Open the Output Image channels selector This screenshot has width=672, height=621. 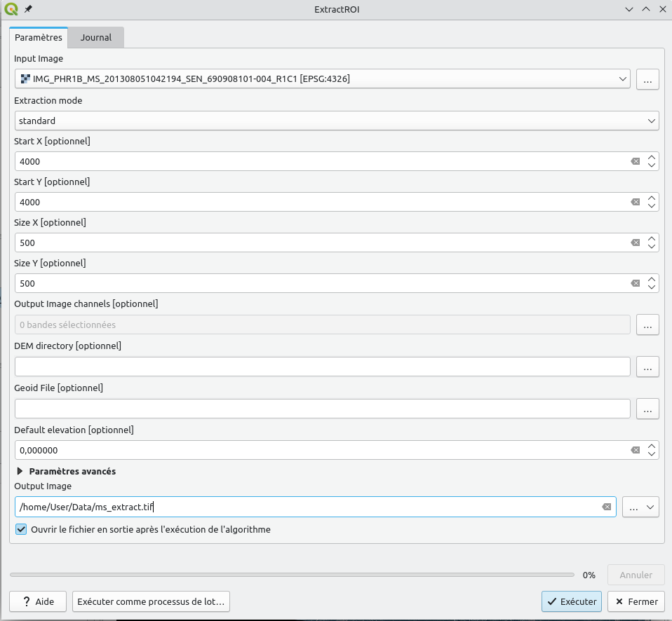(x=647, y=325)
